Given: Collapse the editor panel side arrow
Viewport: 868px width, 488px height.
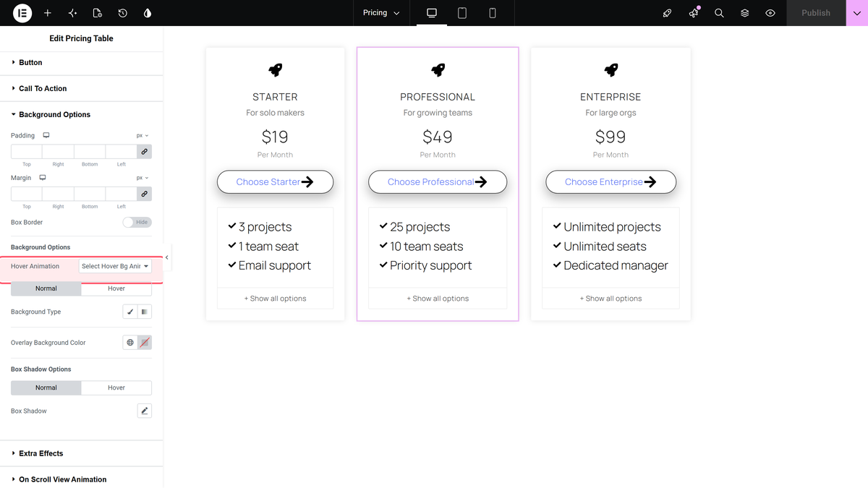Looking at the screenshot, I should coord(166,257).
